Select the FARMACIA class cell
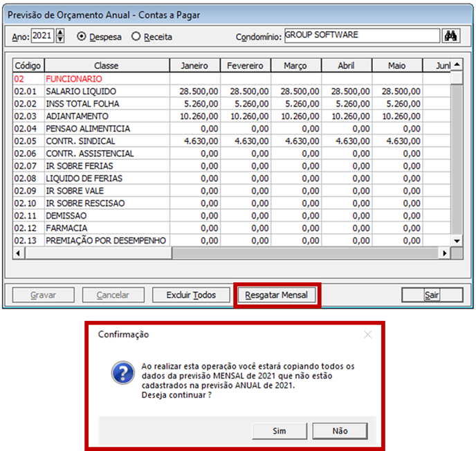The height and width of the screenshot is (451, 476). point(107,228)
